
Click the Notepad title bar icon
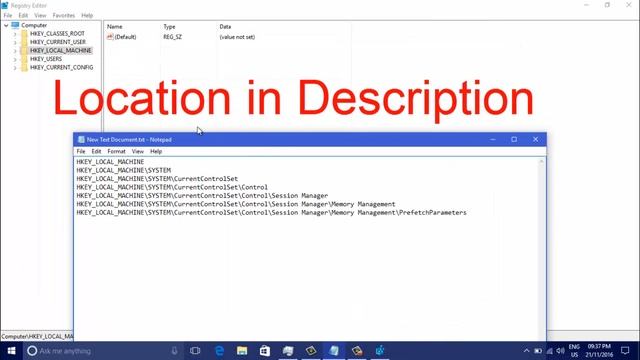(81, 140)
